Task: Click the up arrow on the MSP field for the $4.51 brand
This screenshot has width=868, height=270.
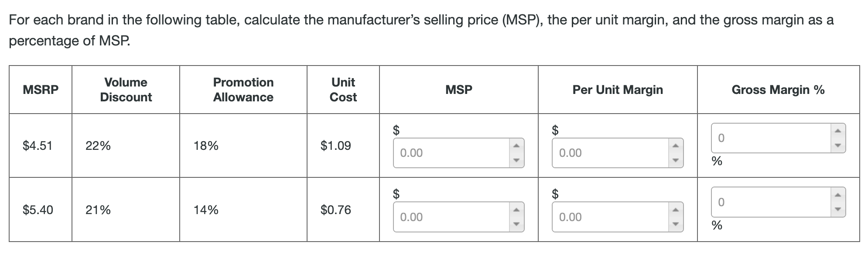Action: tap(516, 145)
